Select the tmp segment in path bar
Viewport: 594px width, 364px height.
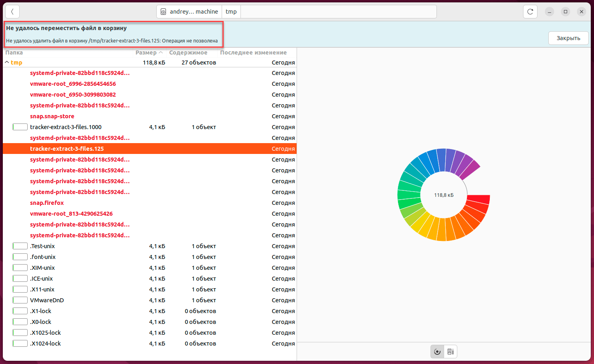[231, 12]
